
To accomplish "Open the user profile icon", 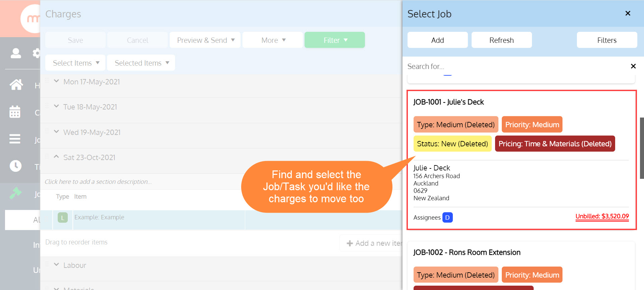I will [x=16, y=53].
